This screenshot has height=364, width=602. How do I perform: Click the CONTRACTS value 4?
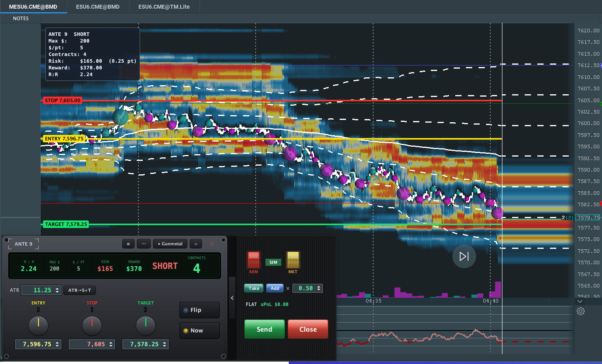[x=196, y=269]
